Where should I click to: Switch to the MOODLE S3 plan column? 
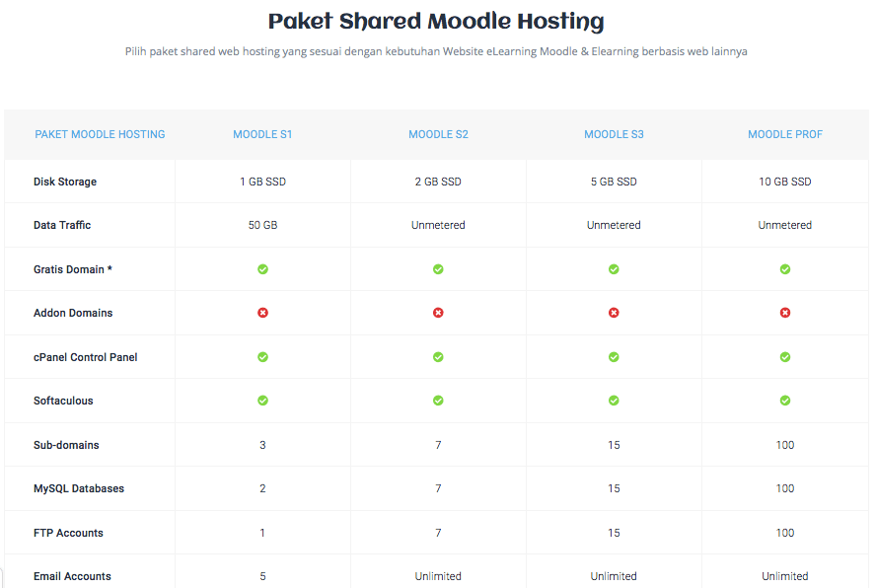pos(614,134)
